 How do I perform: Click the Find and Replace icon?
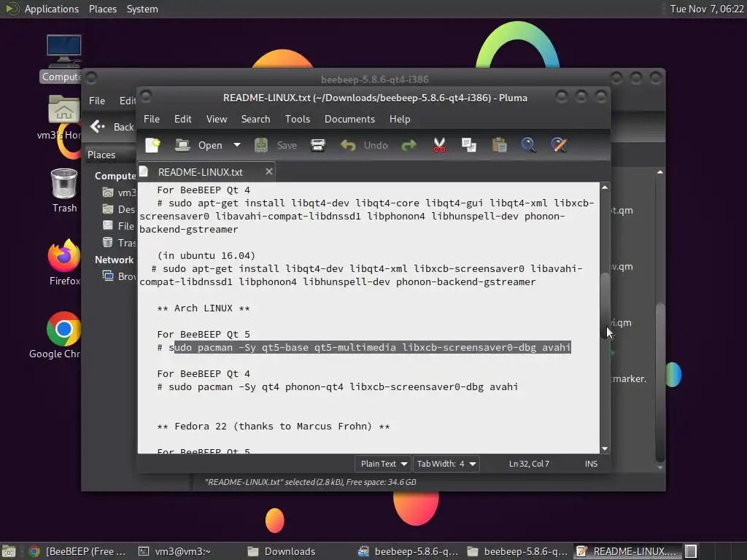[x=560, y=145]
